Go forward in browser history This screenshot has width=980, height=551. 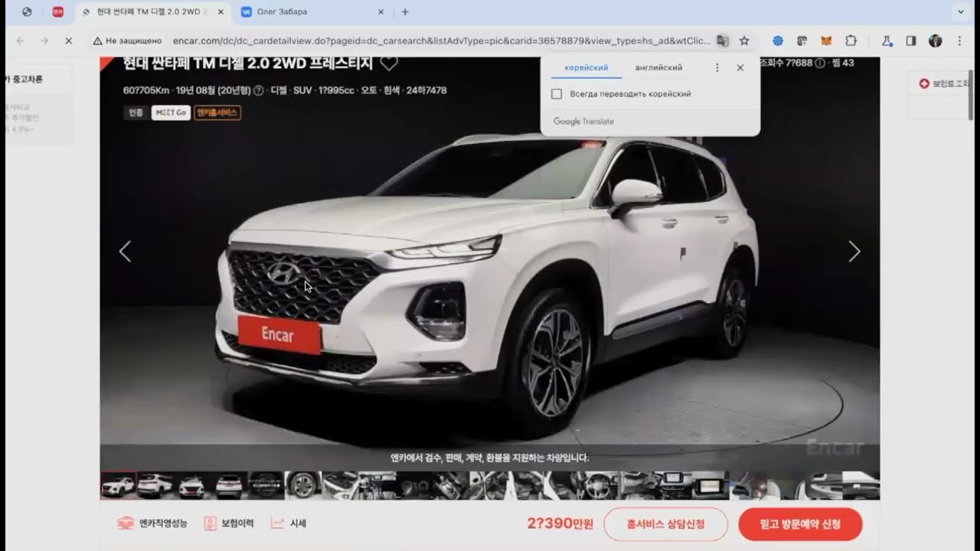point(44,41)
